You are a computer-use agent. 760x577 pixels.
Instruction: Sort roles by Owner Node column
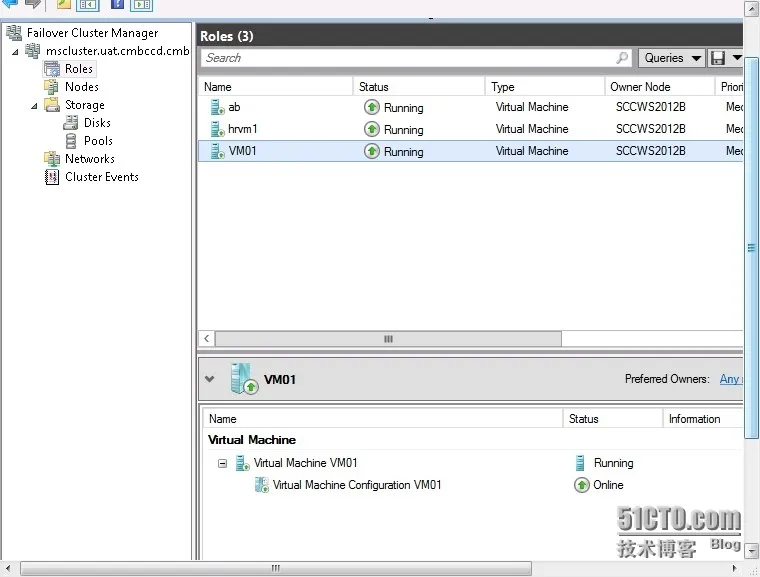tap(659, 87)
